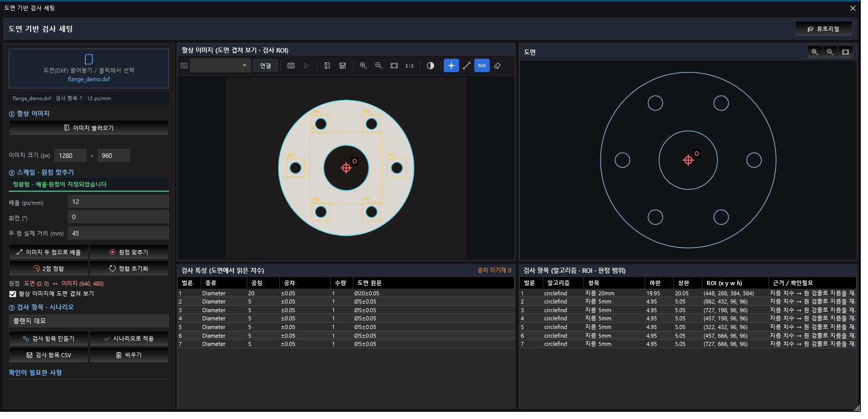Screen dimensions: 868x419
Task: Click the image height field showing 960
Action: [x=113, y=156]
